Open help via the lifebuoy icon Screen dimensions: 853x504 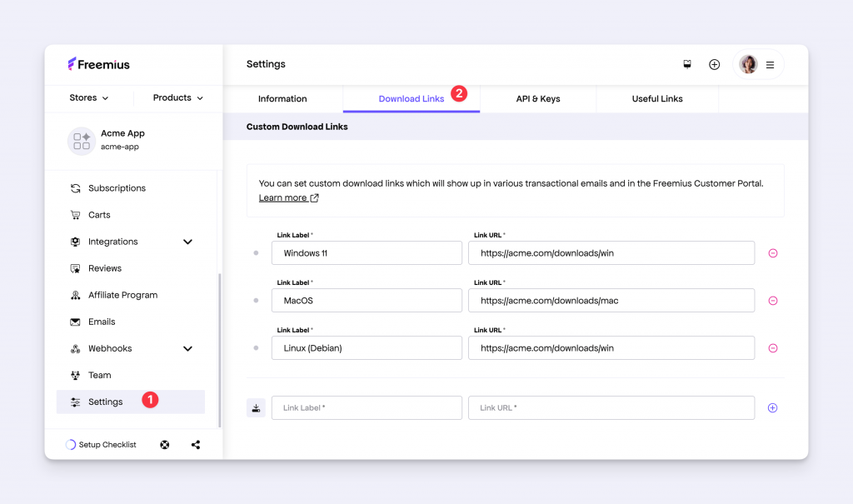pos(164,444)
